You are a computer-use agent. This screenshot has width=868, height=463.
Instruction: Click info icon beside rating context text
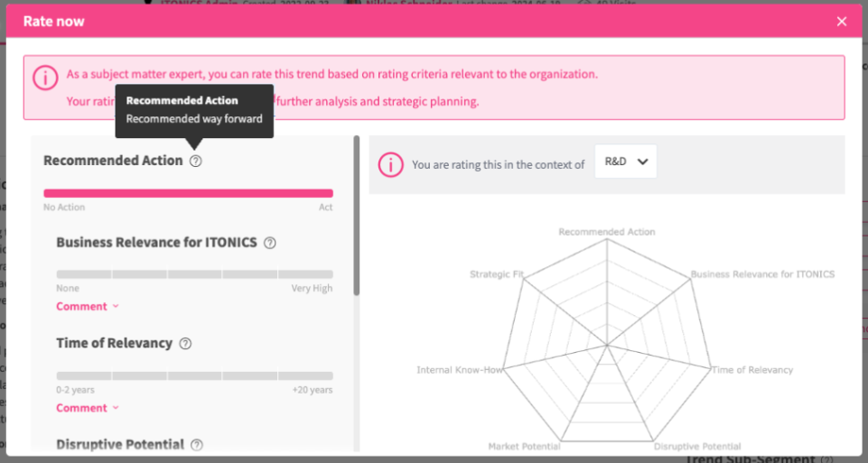(390, 164)
